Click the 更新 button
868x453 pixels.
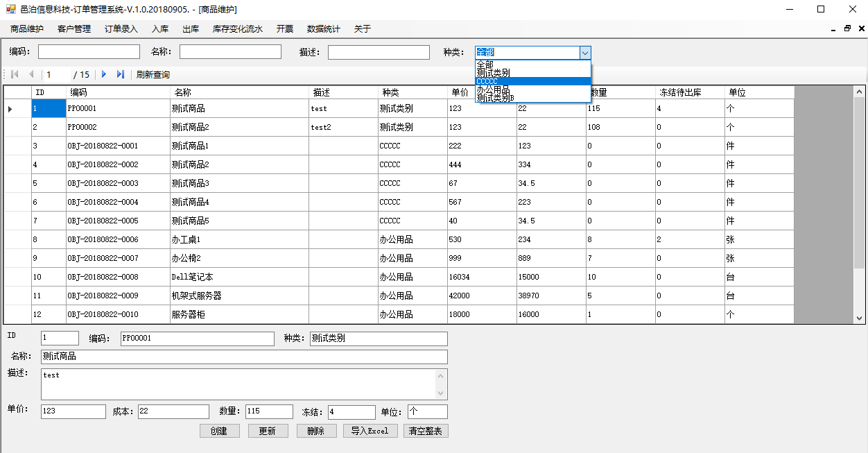[268, 431]
